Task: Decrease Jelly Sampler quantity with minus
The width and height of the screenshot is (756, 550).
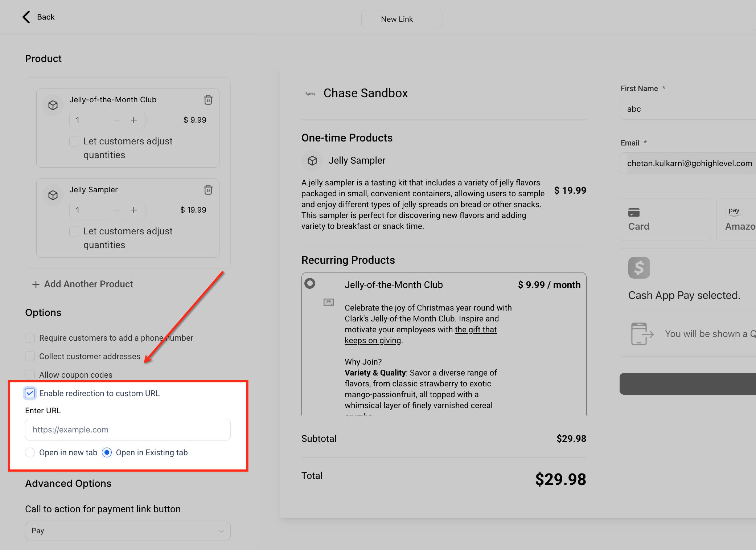Action: pos(116,210)
